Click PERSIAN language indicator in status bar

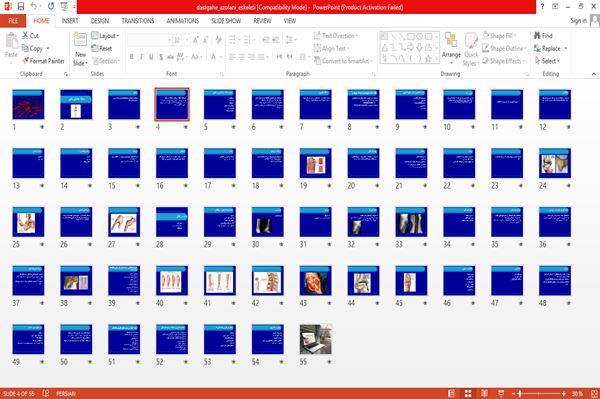point(66,393)
